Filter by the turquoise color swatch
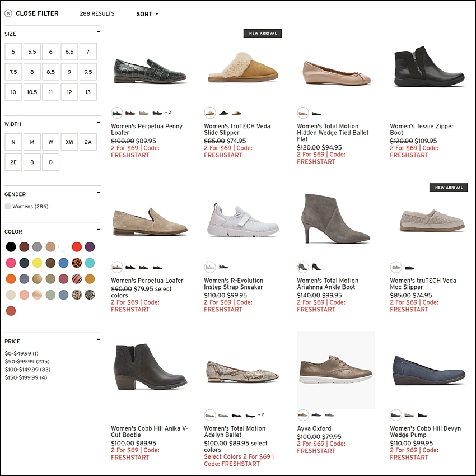Image resolution: width=476 pixels, height=476 pixels. tap(90, 263)
